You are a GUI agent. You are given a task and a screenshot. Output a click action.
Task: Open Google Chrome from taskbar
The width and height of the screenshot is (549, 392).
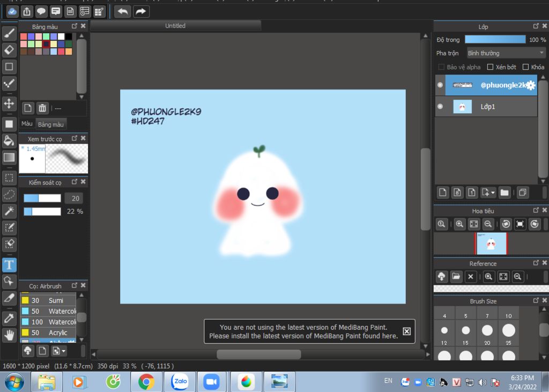click(146, 381)
